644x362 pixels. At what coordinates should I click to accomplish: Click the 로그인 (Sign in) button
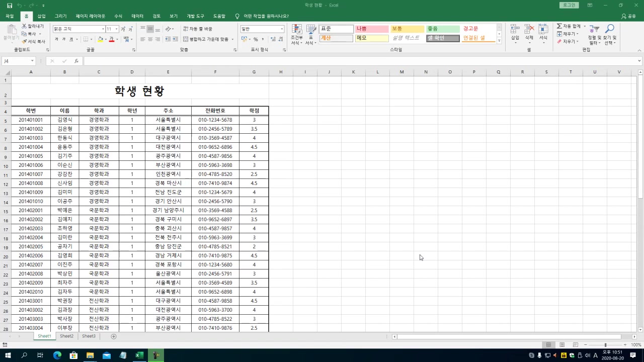[569, 5]
